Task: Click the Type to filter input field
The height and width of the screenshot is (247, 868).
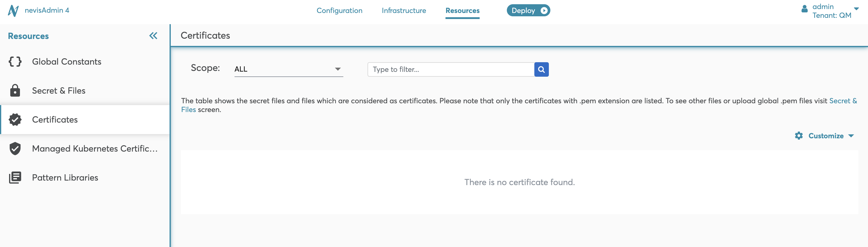Action: [451, 69]
